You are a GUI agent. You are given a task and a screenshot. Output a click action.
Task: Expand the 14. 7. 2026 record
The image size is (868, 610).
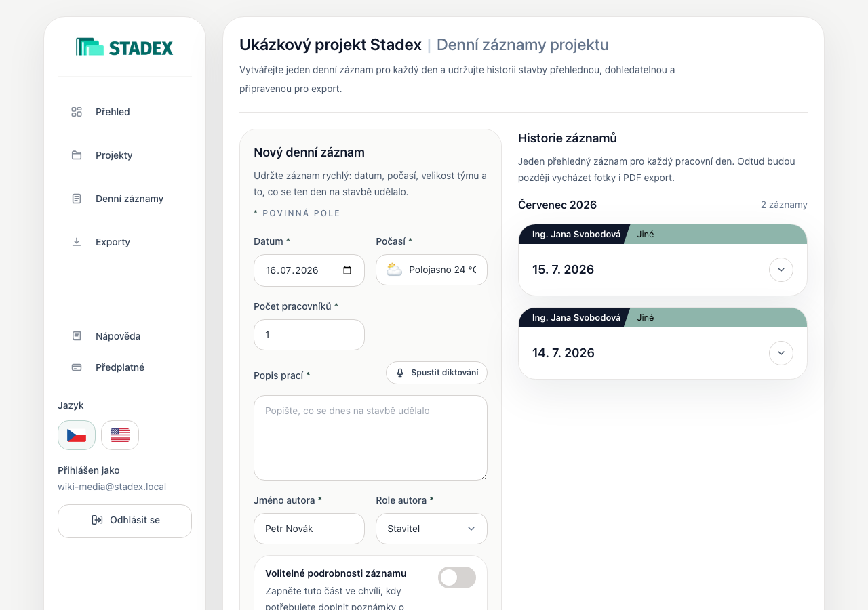pyautogui.click(x=781, y=353)
